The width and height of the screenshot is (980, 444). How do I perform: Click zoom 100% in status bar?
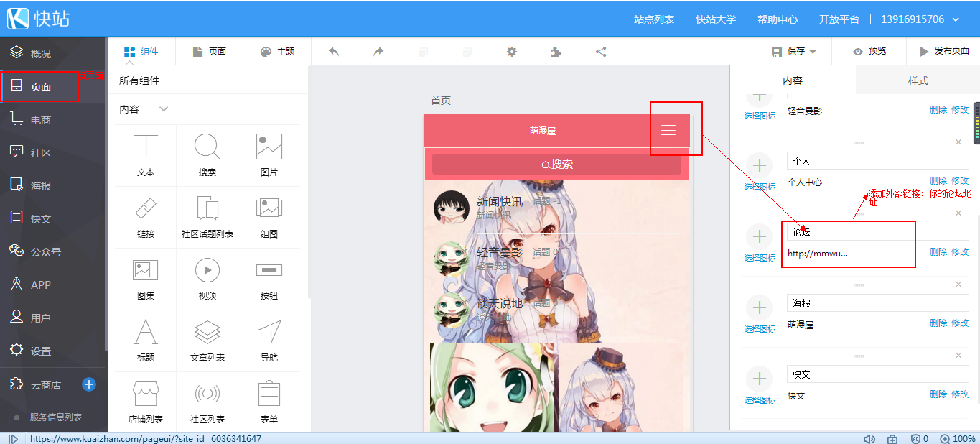point(958,438)
